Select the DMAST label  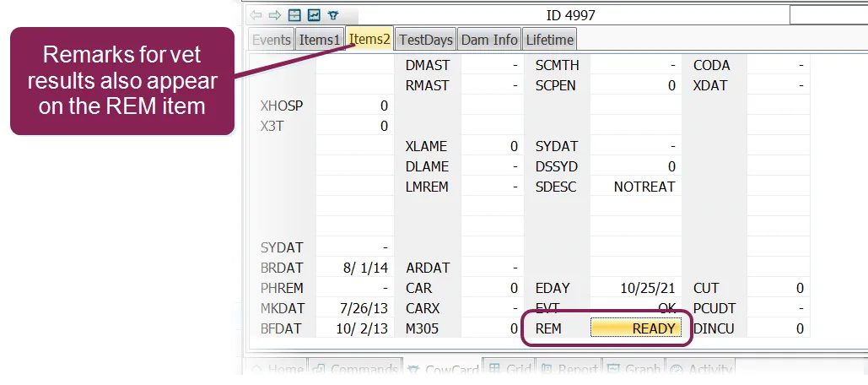tap(428, 65)
